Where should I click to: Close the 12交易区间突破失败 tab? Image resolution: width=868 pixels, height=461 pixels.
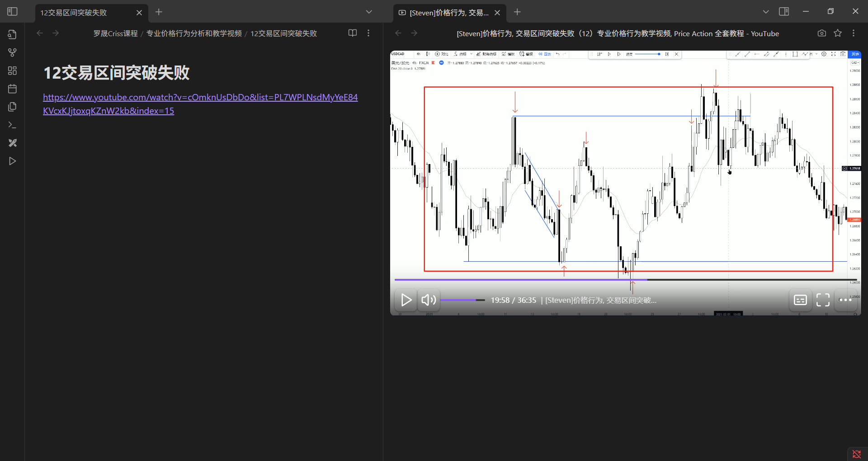[x=139, y=13]
